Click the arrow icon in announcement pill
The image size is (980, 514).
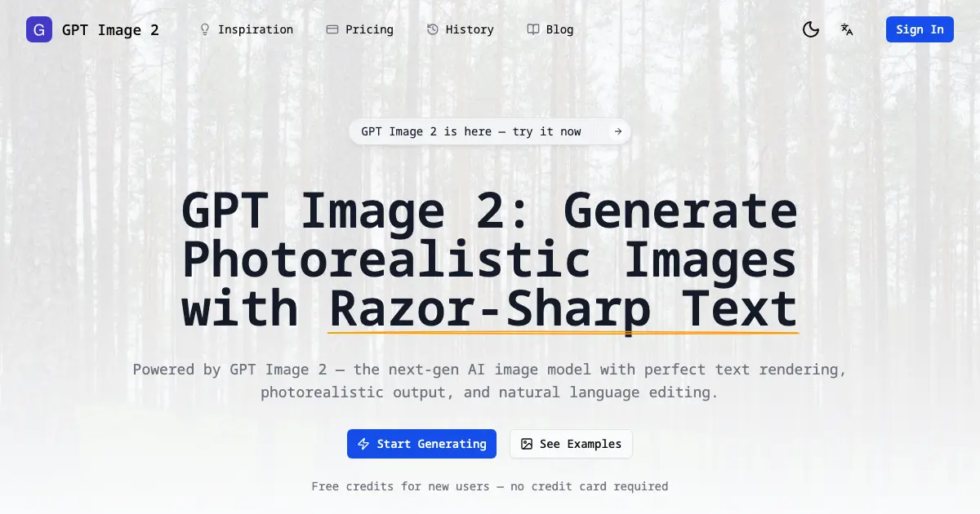pyautogui.click(x=618, y=131)
